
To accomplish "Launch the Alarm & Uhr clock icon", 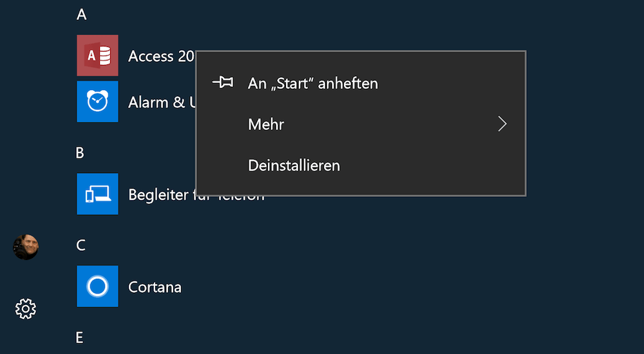I will (x=97, y=102).
